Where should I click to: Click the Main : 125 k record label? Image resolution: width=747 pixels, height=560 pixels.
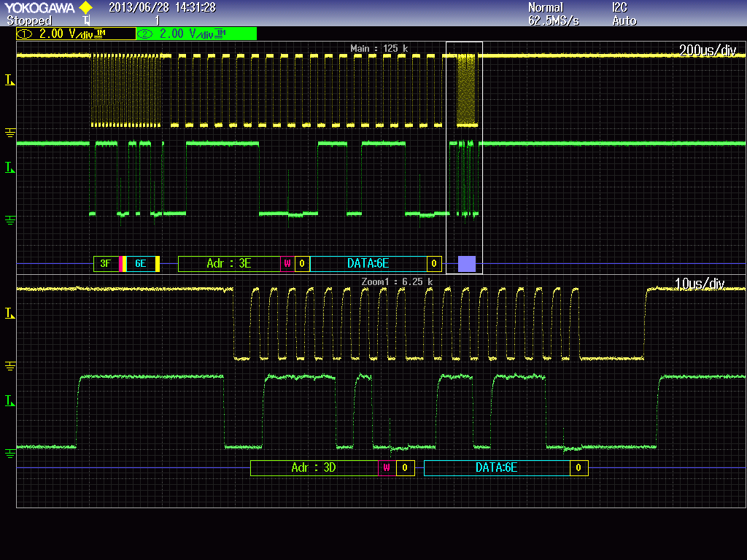tap(379, 49)
